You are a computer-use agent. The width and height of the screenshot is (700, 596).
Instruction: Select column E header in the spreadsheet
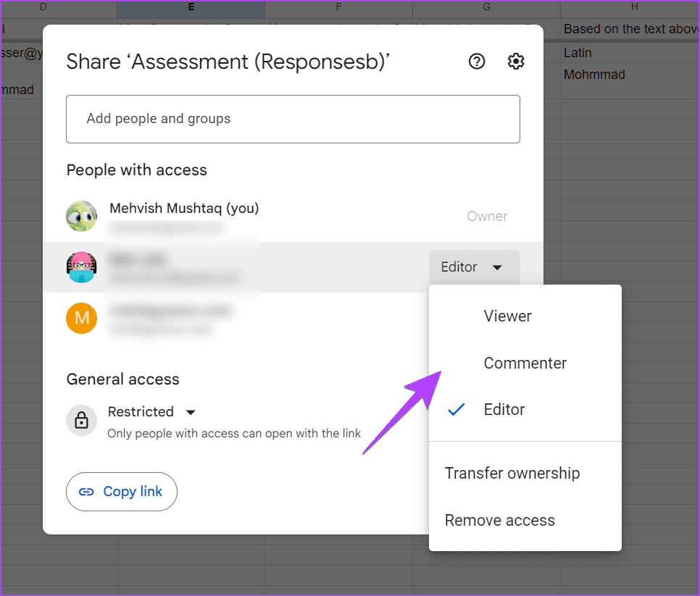point(191,7)
